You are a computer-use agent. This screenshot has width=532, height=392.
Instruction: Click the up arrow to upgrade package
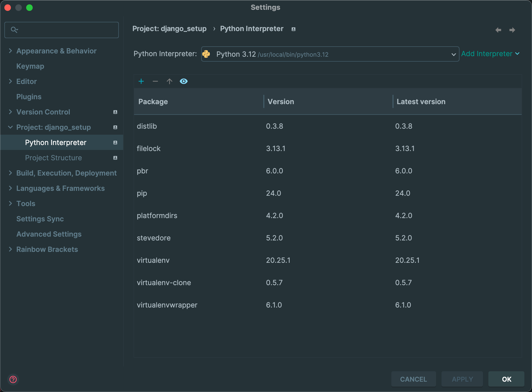[x=170, y=81]
